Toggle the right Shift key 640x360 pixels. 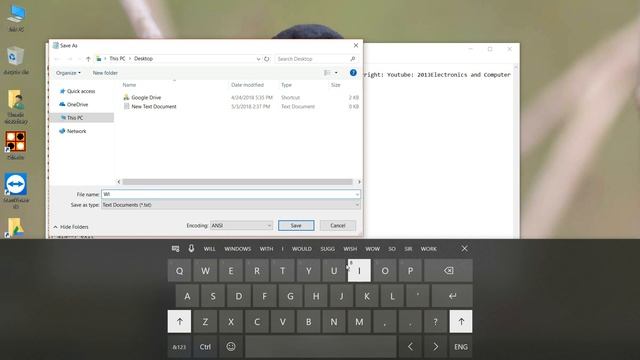click(x=461, y=321)
